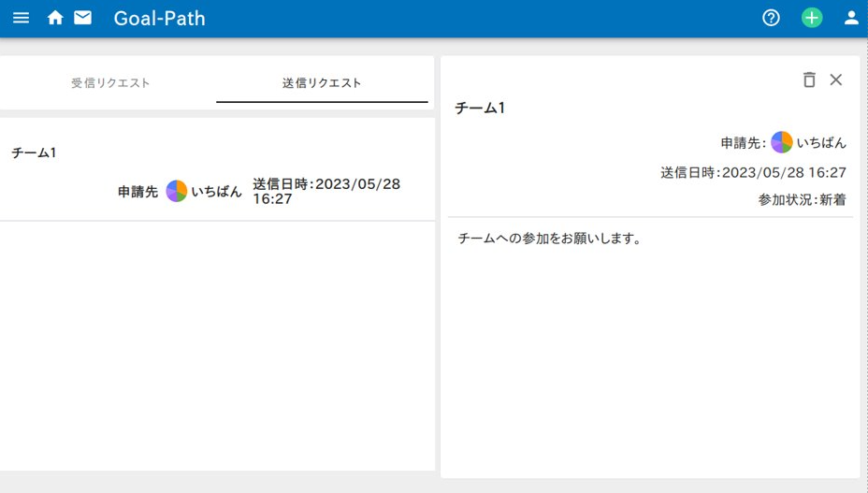Image resolution: width=868 pixels, height=493 pixels.
Task: Click the Goal-Path app title
Action: tap(159, 19)
